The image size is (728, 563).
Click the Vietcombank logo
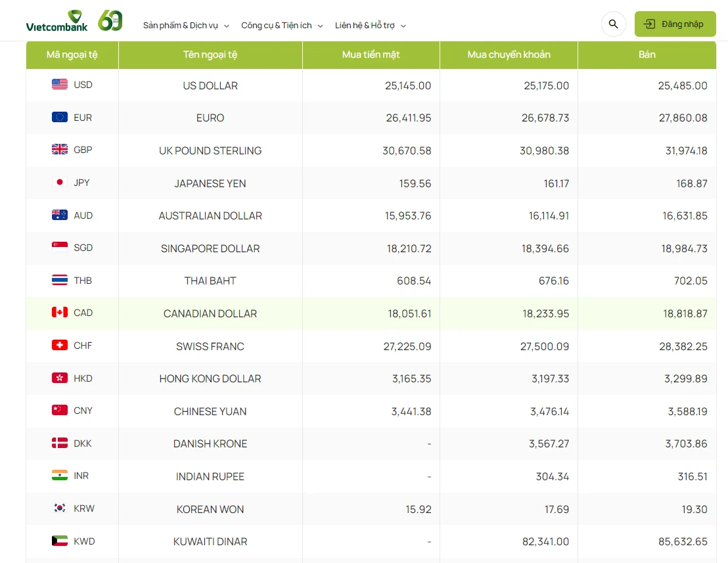coord(57,22)
